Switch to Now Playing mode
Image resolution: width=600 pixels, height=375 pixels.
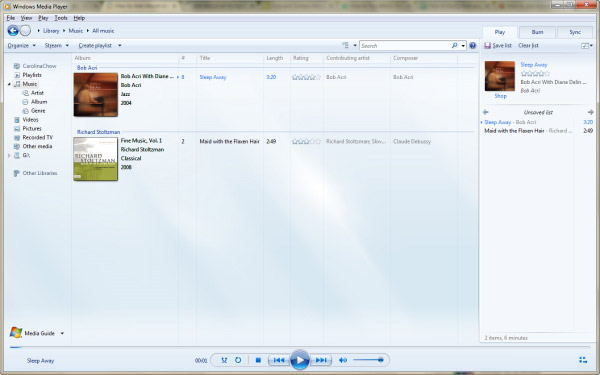pyautogui.click(x=583, y=360)
